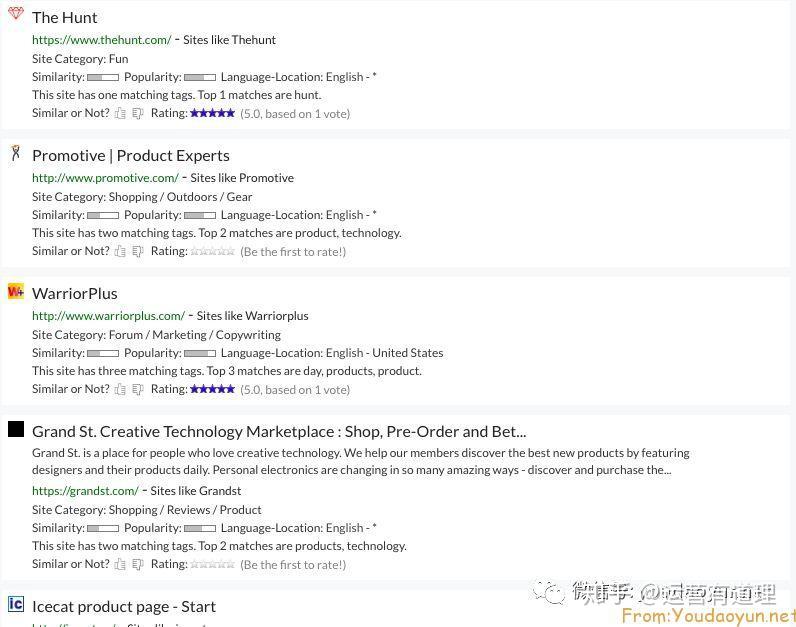
Task: Open https://grandst.com/ URL link
Action: click(x=85, y=491)
